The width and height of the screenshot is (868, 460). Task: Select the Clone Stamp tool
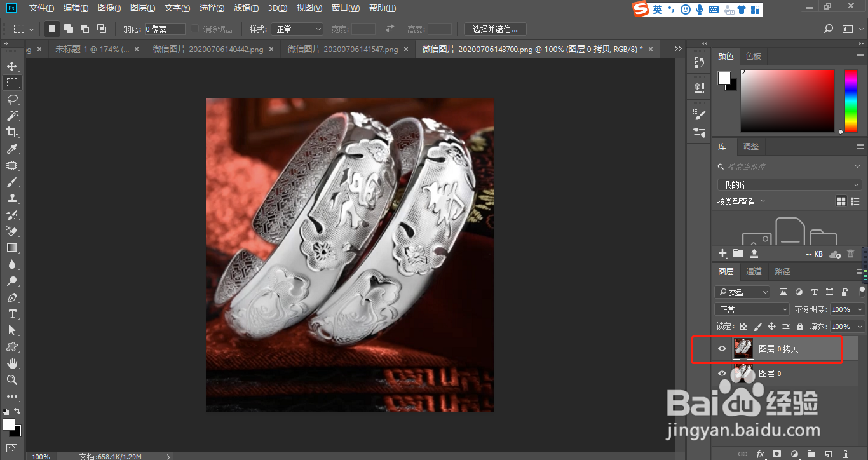tap(12, 198)
